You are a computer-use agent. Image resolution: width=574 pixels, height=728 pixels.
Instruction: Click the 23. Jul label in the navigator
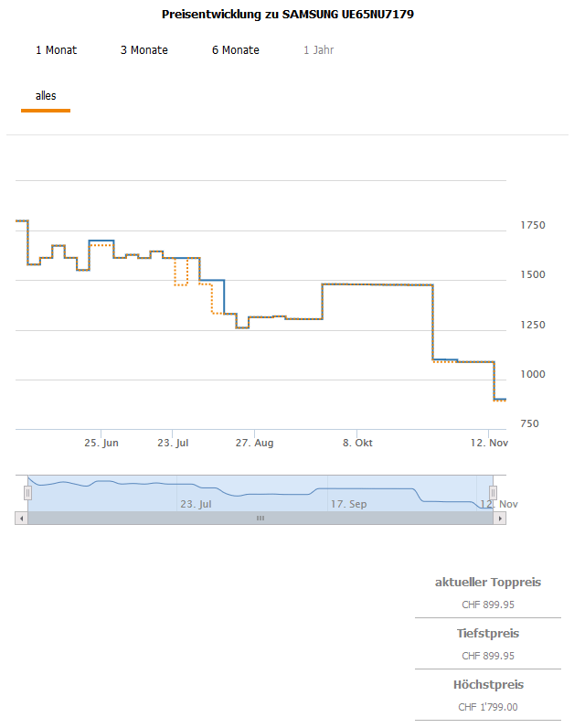pyautogui.click(x=196, y=504)
